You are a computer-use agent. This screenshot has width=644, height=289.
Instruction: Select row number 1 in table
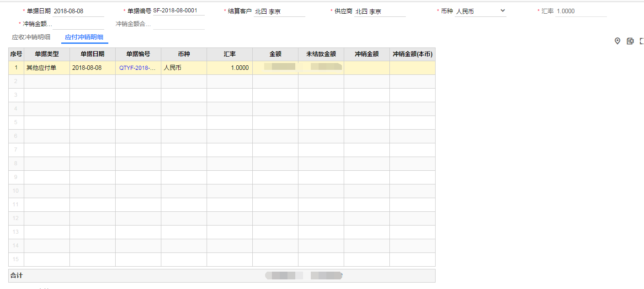coord(16,68)
